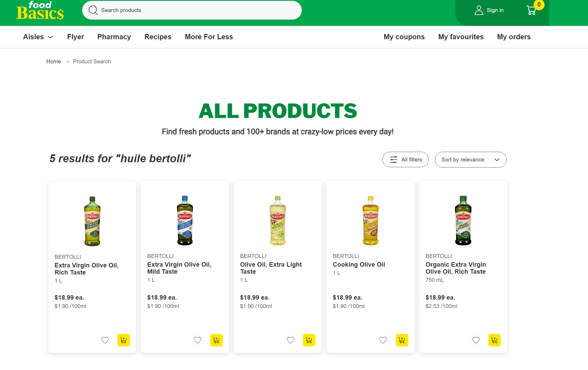Click Organic Extra Virgin bottle image
This screenshot has width=588, height=370.
coord(463,221)
